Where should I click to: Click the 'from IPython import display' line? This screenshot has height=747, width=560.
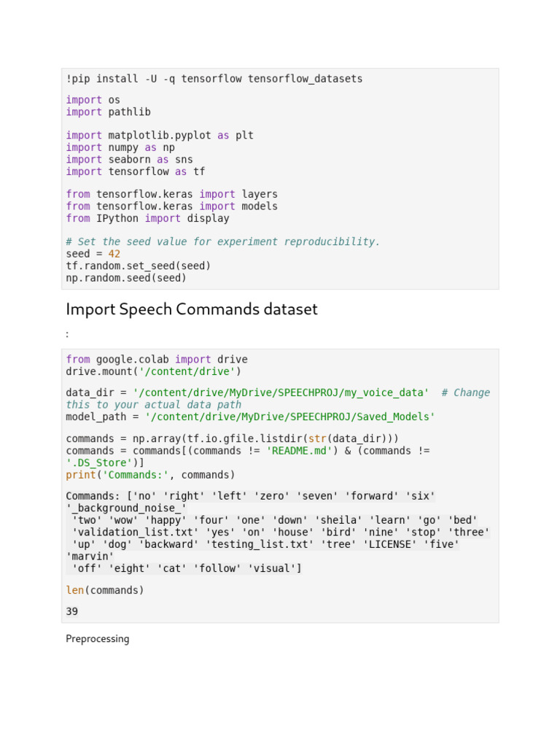(x=147, y=218)
